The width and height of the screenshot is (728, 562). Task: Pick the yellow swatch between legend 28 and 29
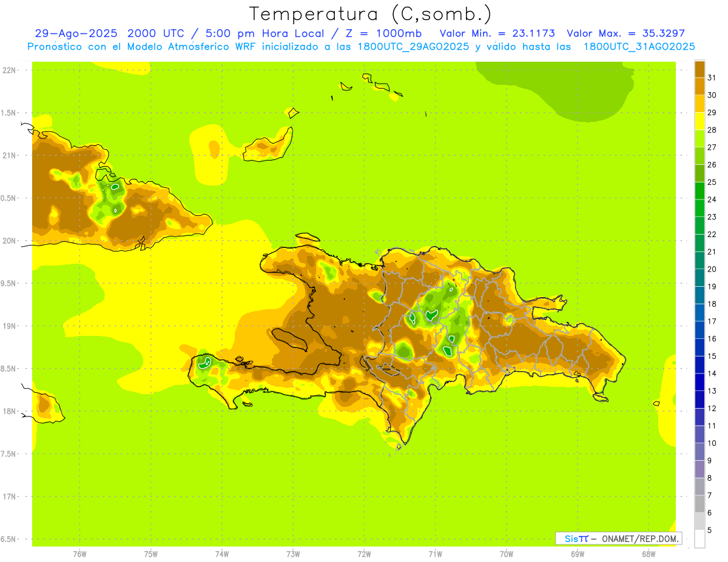tap(699, 121)
